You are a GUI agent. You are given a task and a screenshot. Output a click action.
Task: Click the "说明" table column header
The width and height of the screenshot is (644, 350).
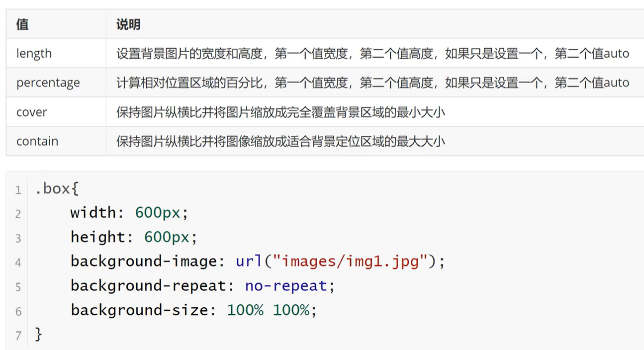[128, 24]
